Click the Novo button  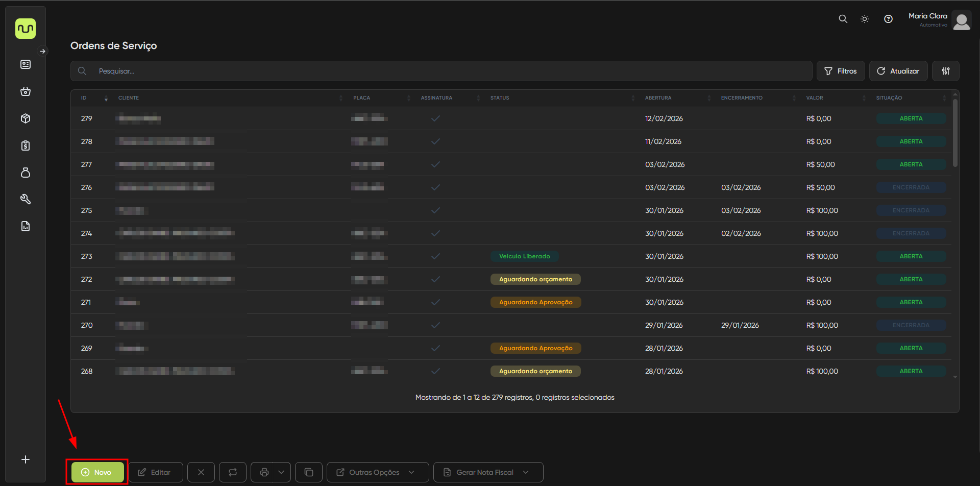[97, 472]
